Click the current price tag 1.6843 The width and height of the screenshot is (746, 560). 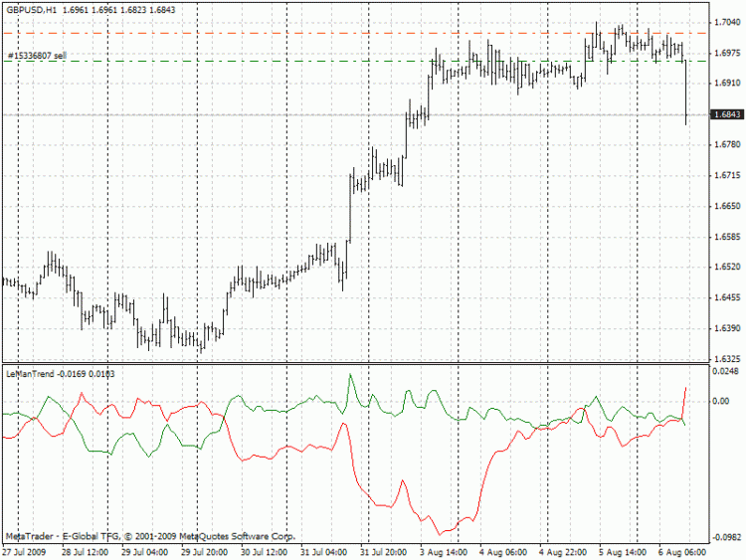[x=725, y=115]
